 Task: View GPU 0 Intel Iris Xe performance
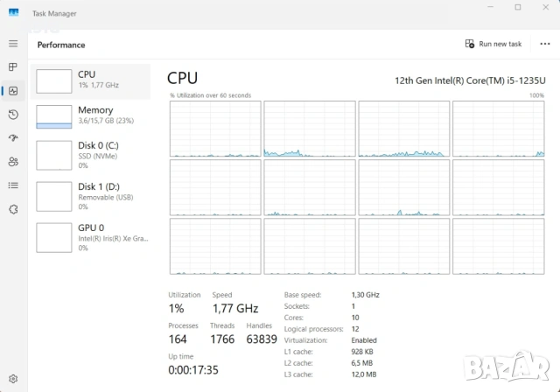(x=91, y=236)
